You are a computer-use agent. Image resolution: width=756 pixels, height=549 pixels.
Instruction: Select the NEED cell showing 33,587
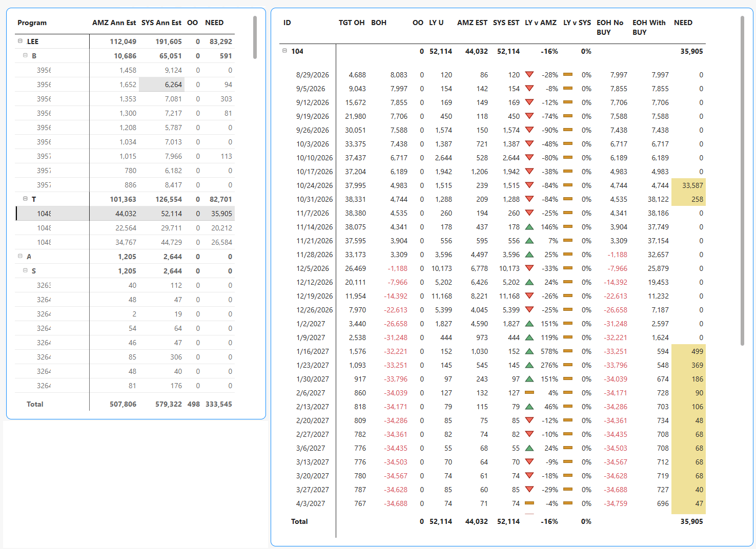(688, 185)
